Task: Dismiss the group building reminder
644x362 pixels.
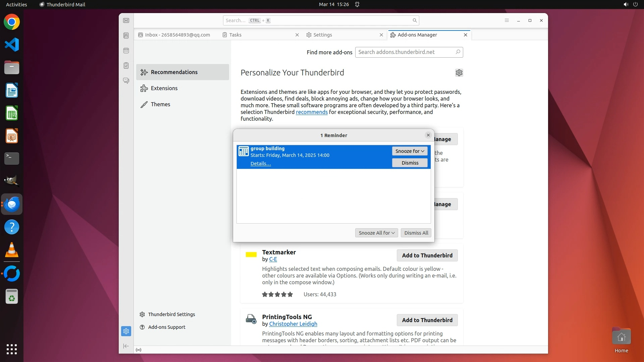Action: coord(410,163)
